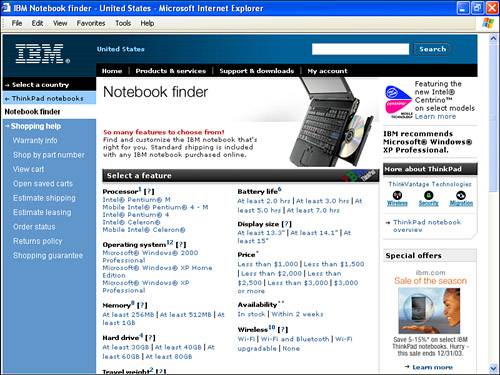Select wireless Wi-Fi and Bluetooth
This screenshot has width=500, height=375.
pos(295,339)
